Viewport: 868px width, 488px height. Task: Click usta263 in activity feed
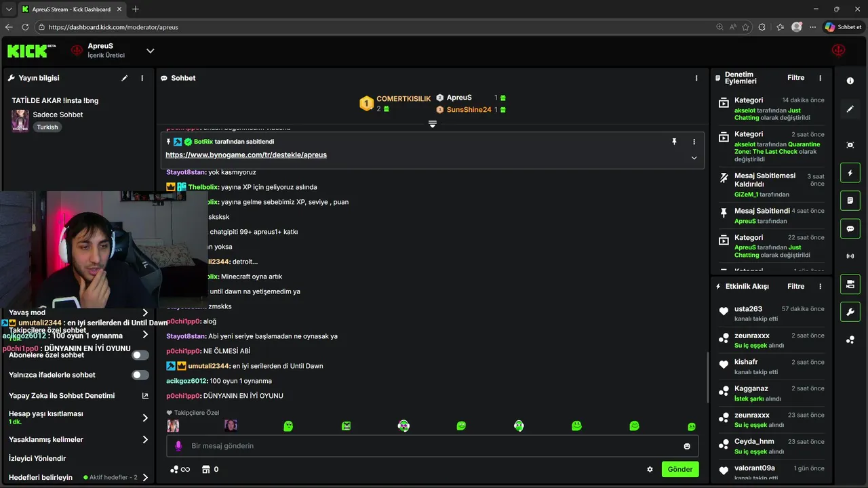[748, 309]
